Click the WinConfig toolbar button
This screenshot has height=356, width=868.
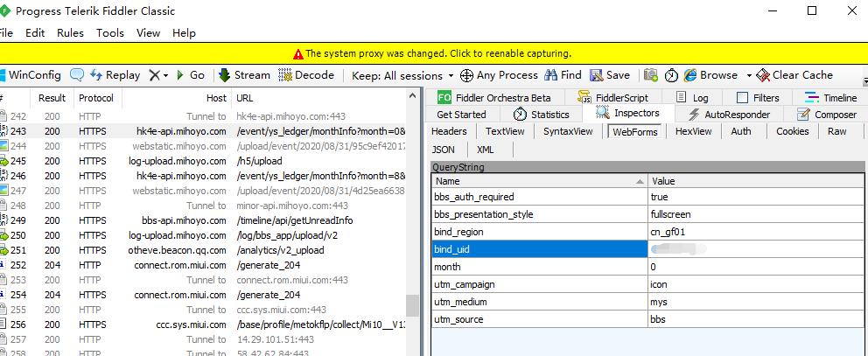[31, 75]
